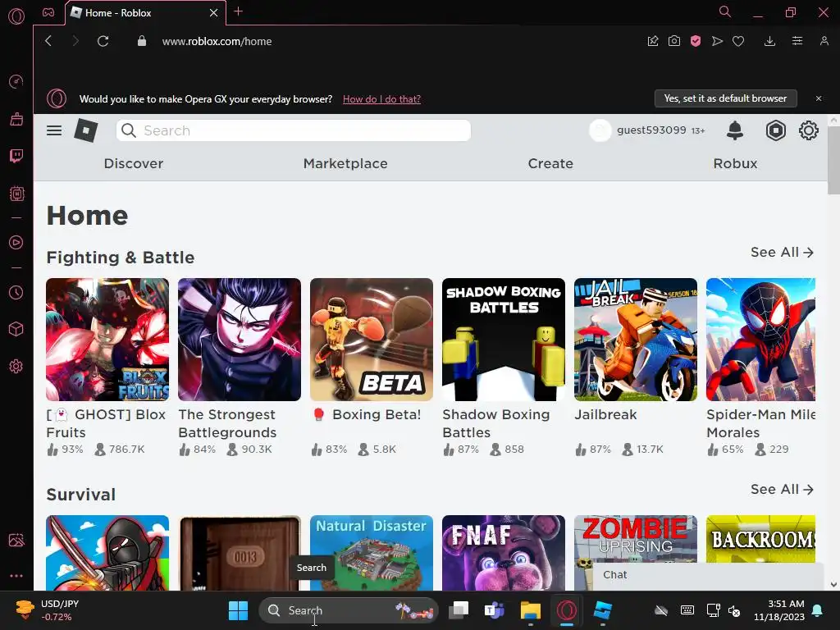Open the Create tab
840x630 pixels.
coord(550,163)
